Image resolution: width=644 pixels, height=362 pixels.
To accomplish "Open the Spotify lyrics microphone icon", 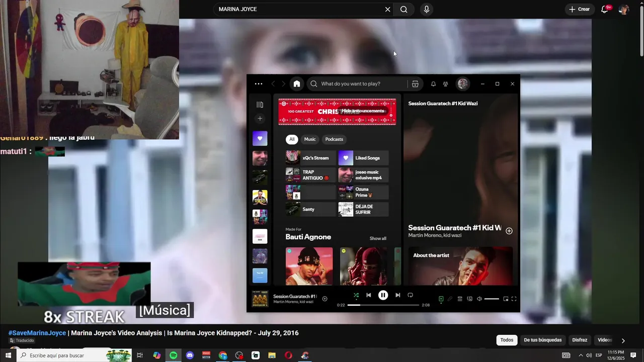I will click(x=450, y=299).
